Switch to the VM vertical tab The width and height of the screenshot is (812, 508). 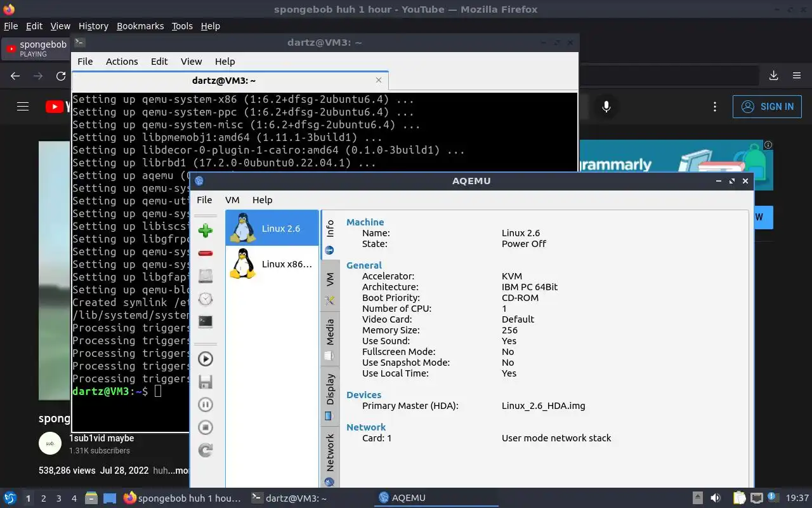click(330, 286)
